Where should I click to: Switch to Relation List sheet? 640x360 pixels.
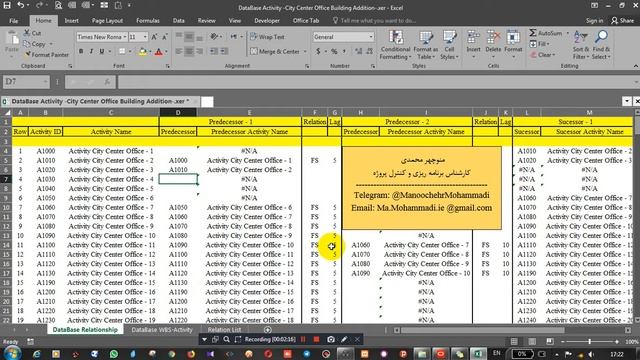click(x=224, y=330)
